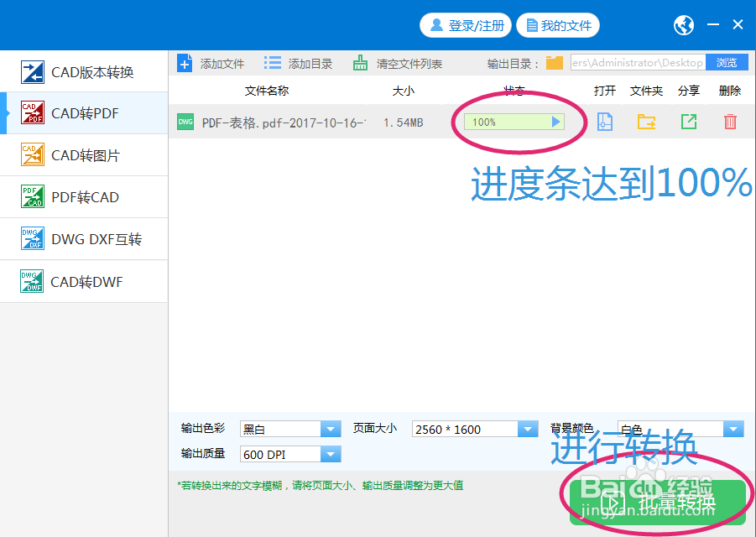Click the 100% progress bar
Image resolution: width=756 pixels, height=537 pixels.
click(514, 122)
